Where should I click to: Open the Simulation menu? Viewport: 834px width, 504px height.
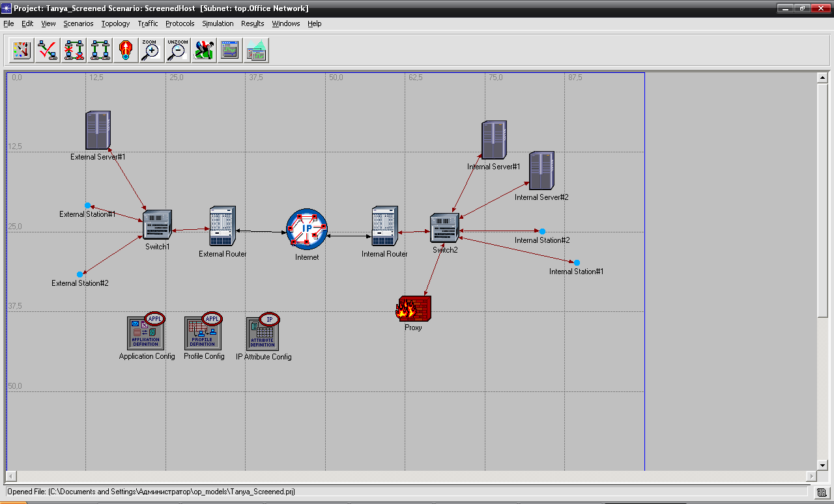[218, 23]
